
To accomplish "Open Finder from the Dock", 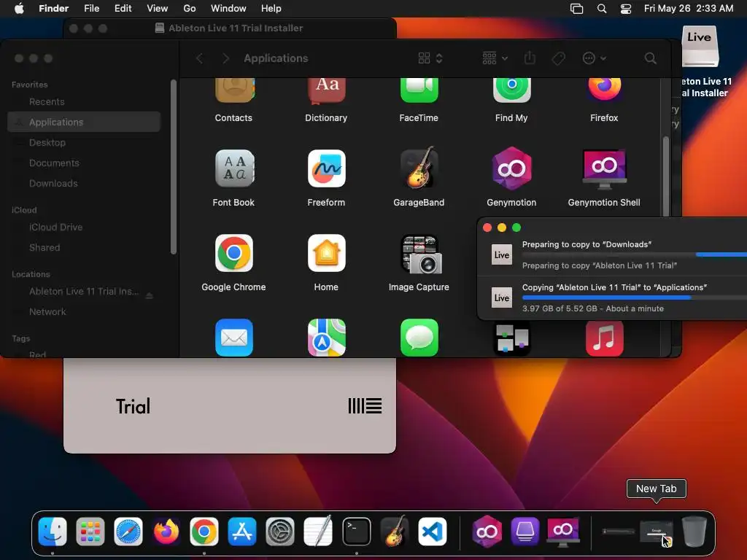I will 53,531.
